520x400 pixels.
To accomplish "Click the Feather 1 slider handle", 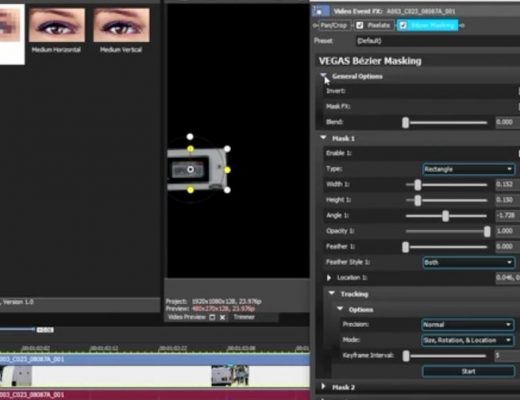I will [405, 247].
